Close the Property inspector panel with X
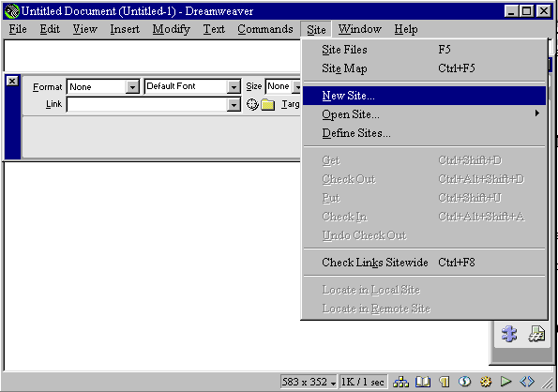The width and height of the screenshot is (558, 392). click(x=12, y=82)
